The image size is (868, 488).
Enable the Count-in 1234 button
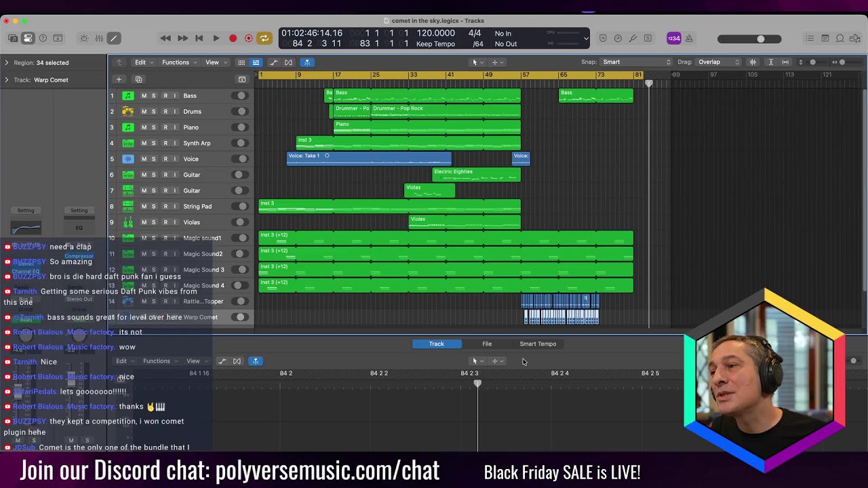pos(673,39)
